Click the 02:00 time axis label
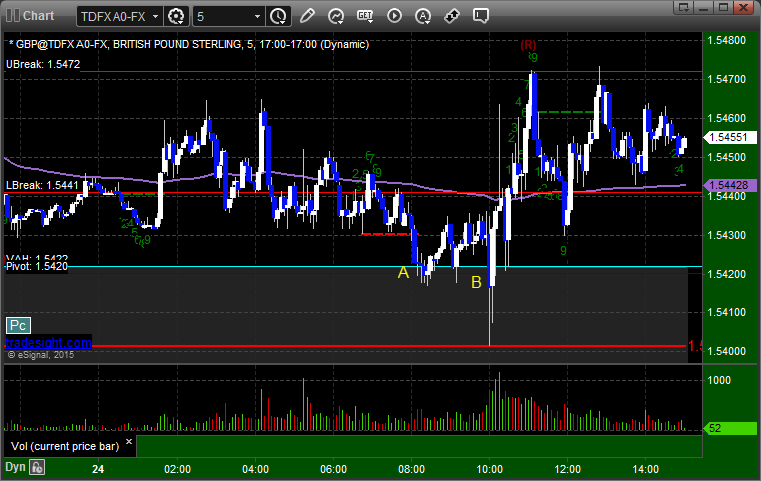761x481 pixels. [x=177, y=469]
